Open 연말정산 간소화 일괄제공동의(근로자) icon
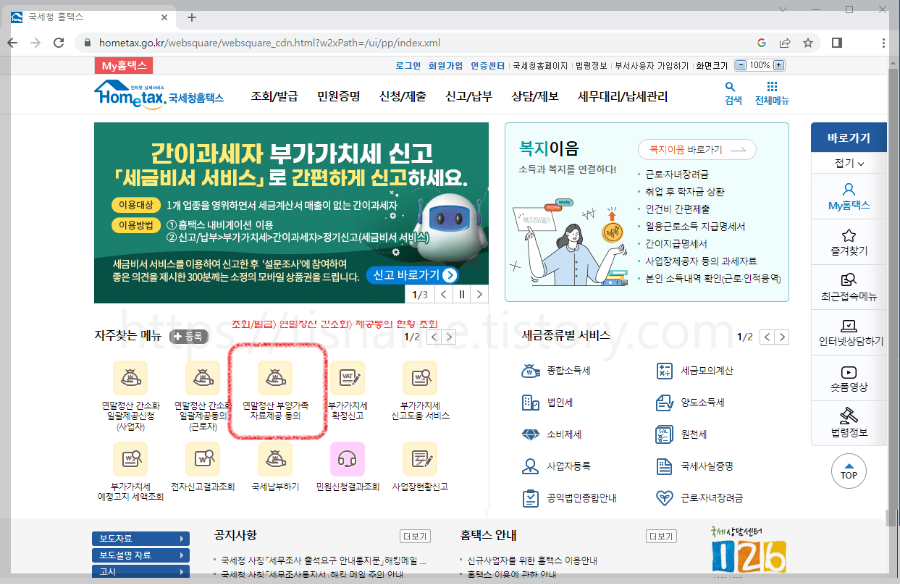 [203, 378]
